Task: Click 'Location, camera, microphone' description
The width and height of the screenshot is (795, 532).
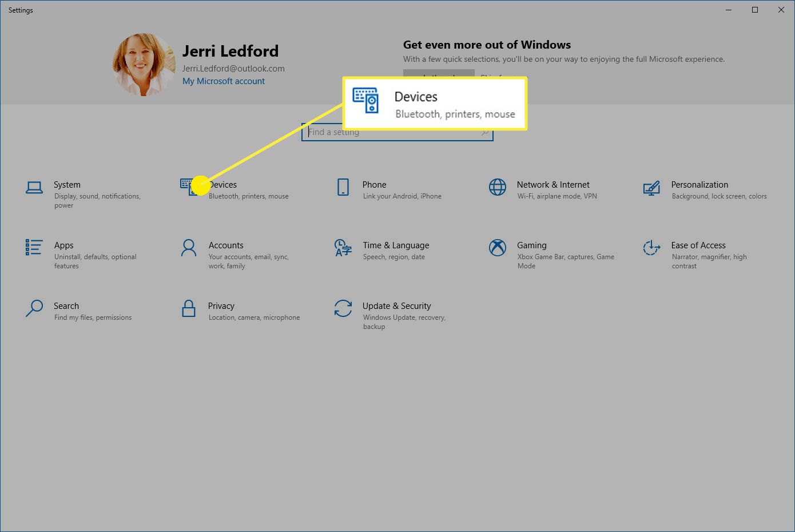Action: pos(254,317)
